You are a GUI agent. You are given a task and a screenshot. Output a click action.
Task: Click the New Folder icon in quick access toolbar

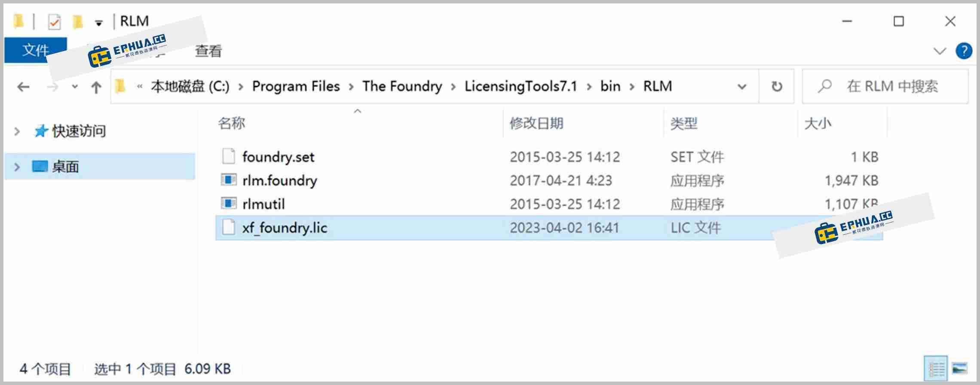(77, 21)
